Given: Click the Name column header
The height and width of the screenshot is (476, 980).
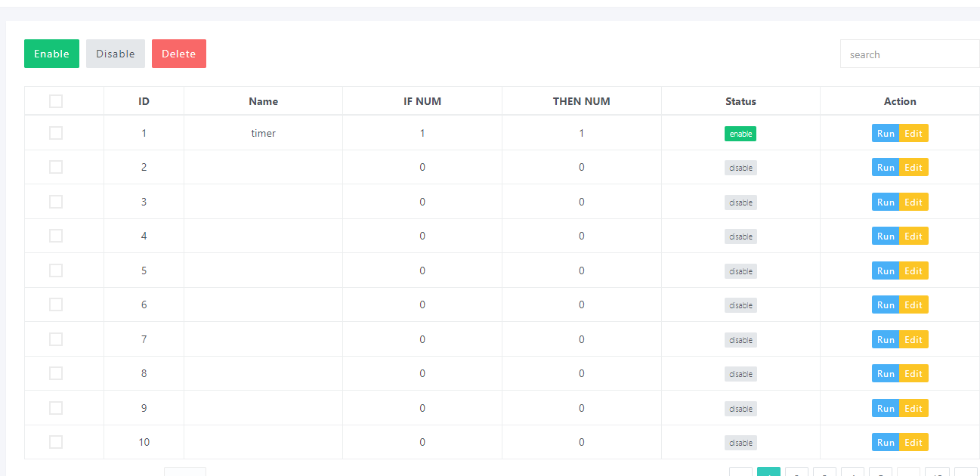Looking at the screenshot, I should click(x=263, y=101).
